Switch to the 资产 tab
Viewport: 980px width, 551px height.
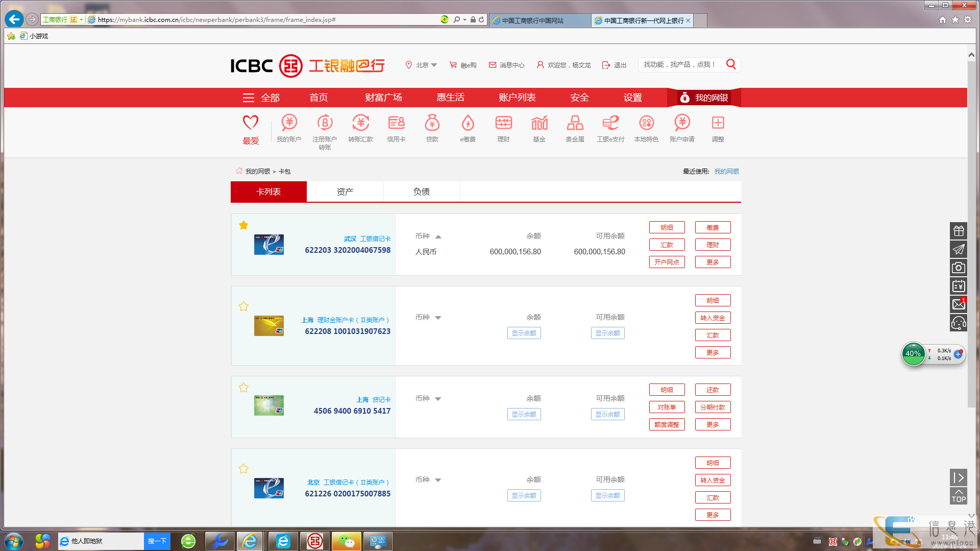345,191
